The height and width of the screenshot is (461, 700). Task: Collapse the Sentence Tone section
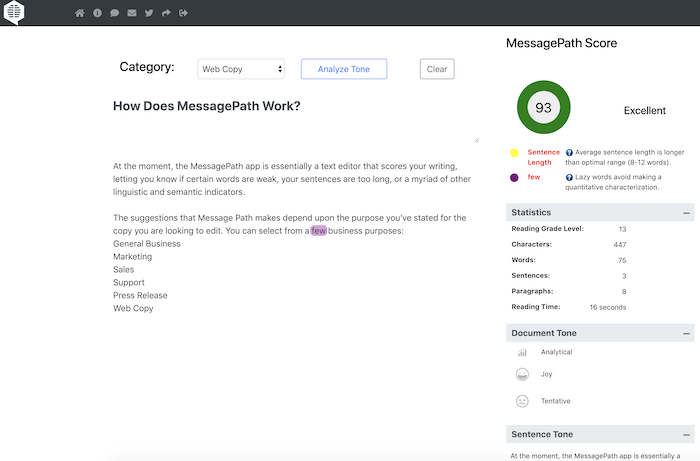pos(686,435)
